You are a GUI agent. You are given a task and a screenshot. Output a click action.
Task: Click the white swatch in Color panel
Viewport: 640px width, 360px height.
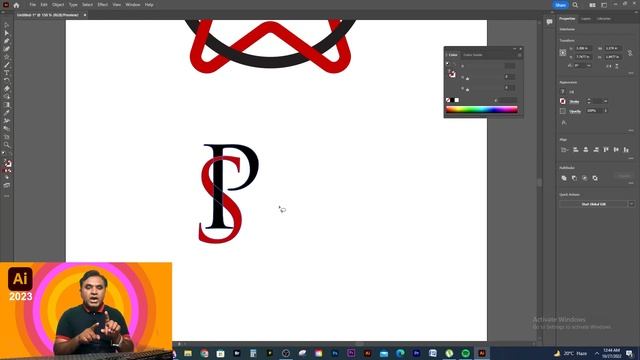[457, 100]
